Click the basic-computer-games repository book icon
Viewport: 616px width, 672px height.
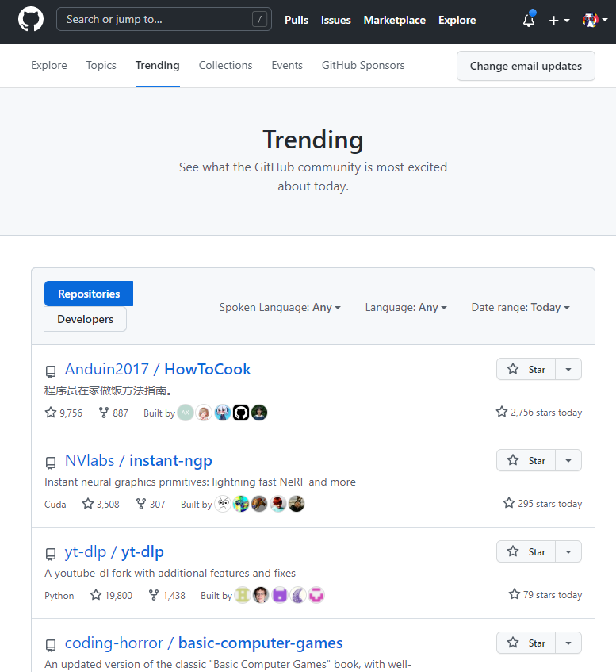point(51,646)
